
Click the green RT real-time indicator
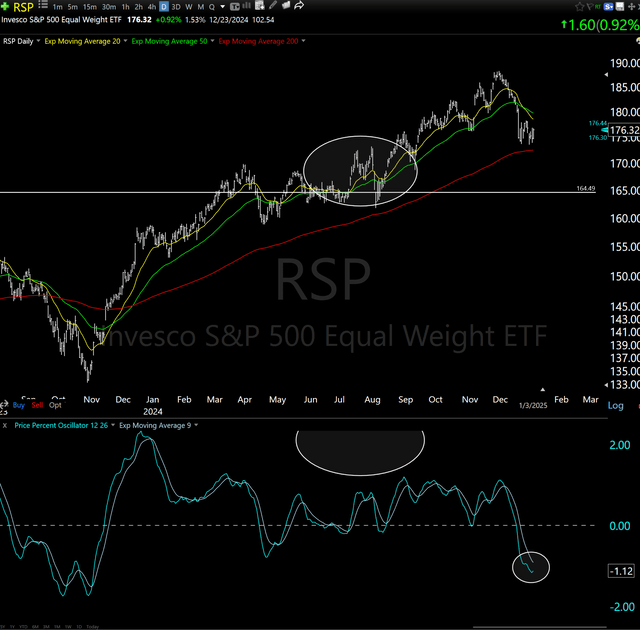(x=598, y=7)
